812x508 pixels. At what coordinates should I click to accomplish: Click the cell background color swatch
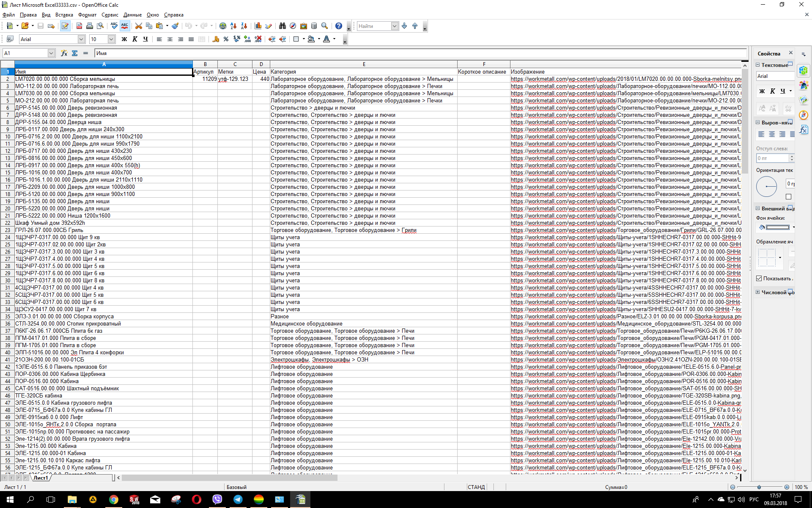click(777, 228)
